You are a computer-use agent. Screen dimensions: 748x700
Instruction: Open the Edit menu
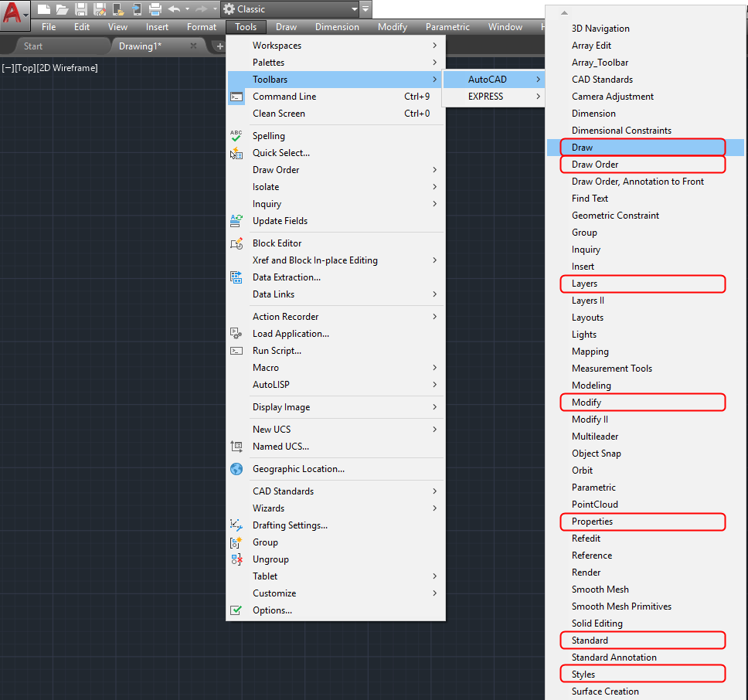point(82,27)
